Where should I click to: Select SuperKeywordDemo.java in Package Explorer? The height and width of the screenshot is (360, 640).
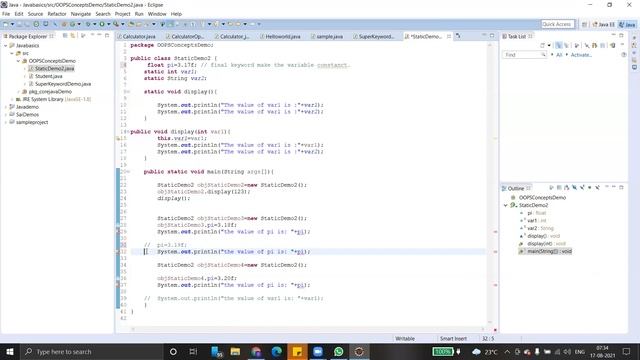click(63, 84)
